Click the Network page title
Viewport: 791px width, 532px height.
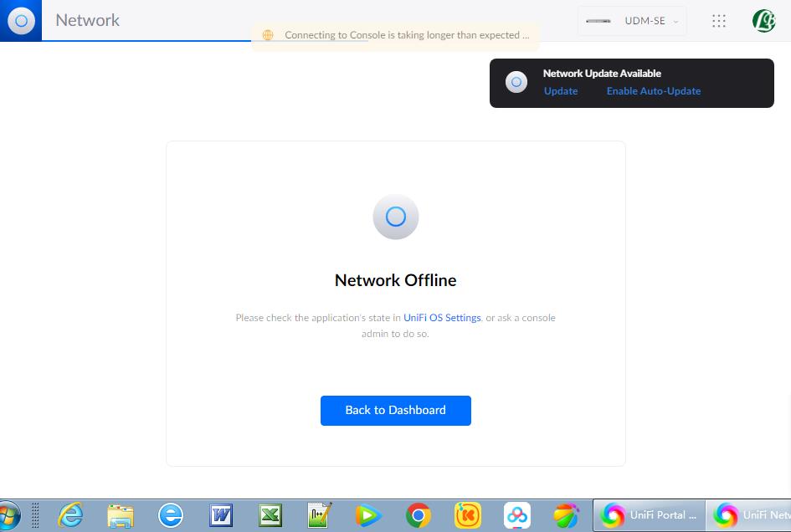87,20
